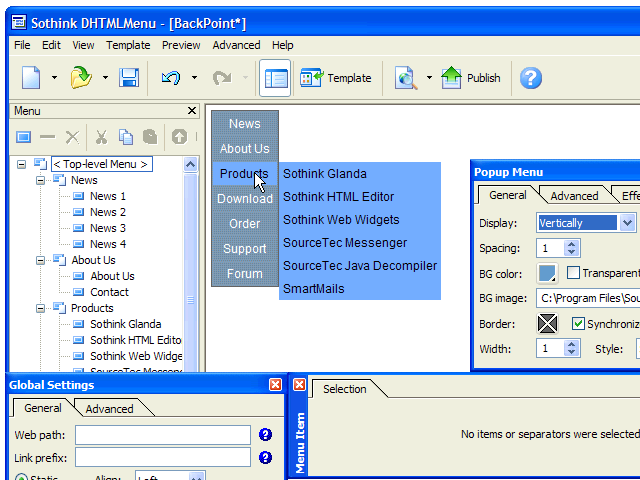
Task: Toggle the Synchronize checkbox
Action: 578,324
